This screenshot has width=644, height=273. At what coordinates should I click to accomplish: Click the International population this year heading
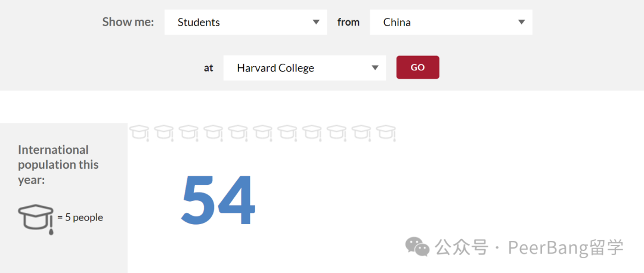[x=58, y=165]
